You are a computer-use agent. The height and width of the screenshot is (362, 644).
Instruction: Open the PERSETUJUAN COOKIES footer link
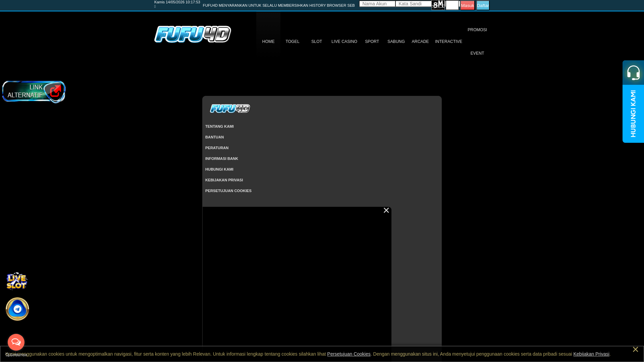(228, 191)
